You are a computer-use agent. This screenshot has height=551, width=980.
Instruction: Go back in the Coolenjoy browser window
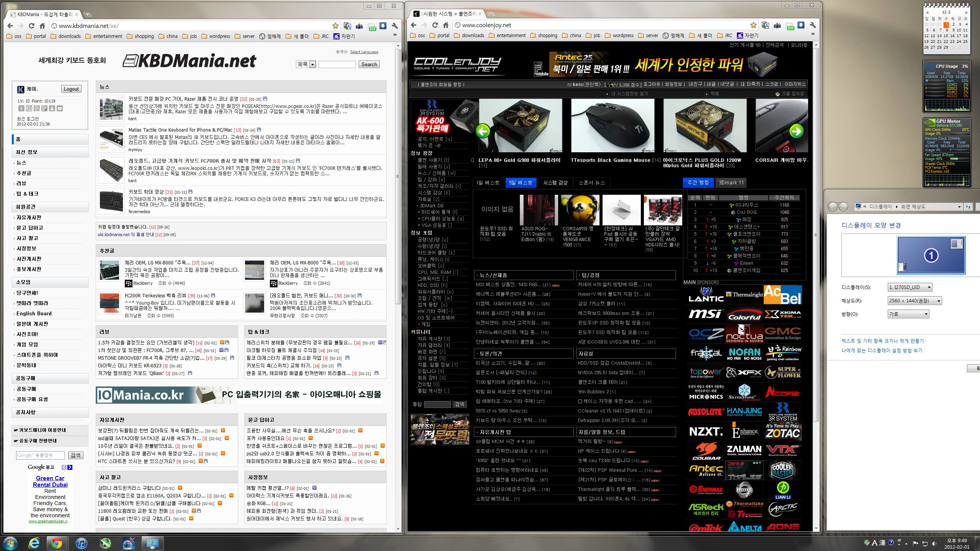(x=413, y=25)
